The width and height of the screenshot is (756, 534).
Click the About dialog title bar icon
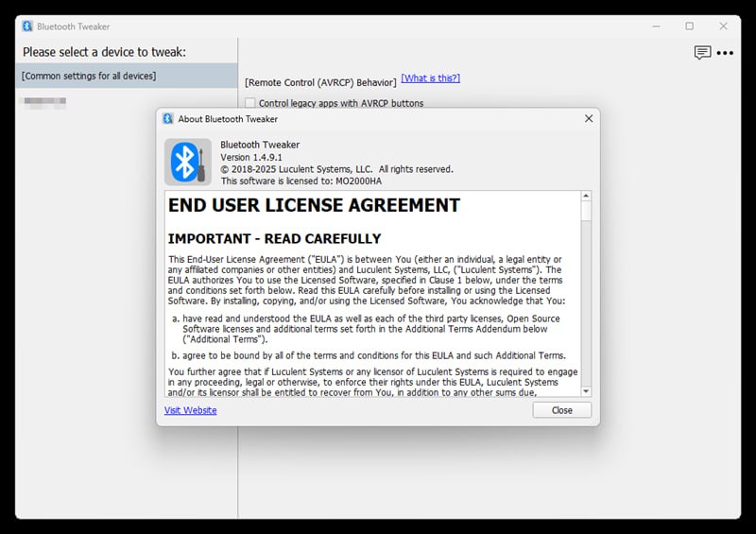coord(168,119)
